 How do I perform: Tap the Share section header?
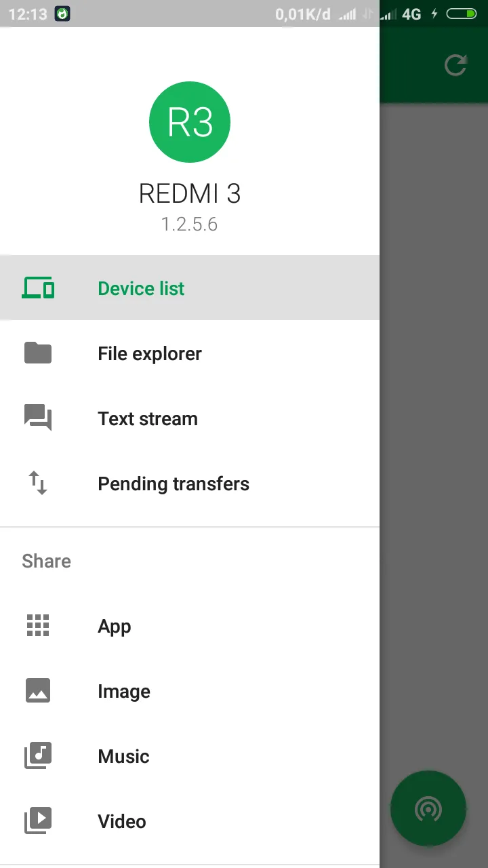pos(46,561)
